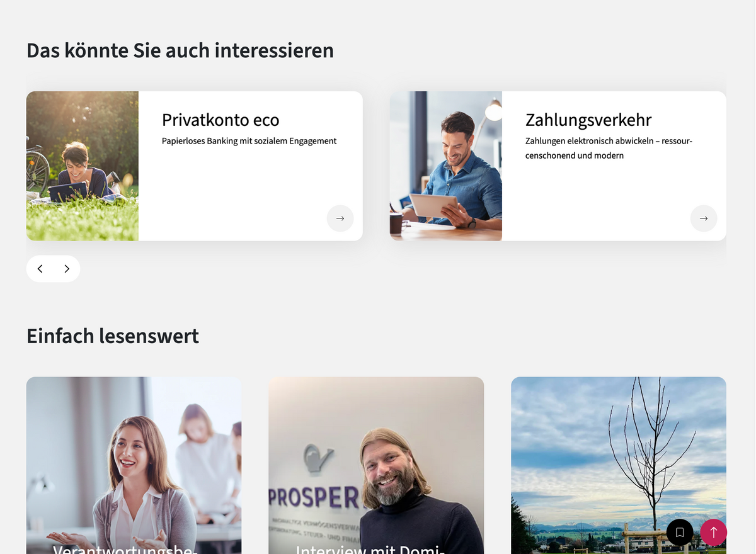Screen dimensions: 756x554
Task: Click the Verantwortungsbe- headline text
Action: [125, 548]
